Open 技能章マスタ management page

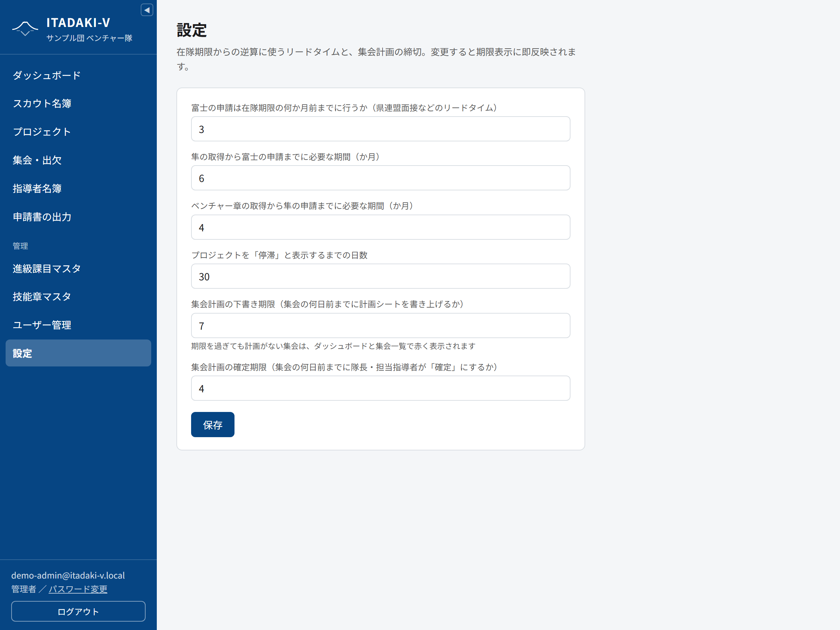point(78,296)
